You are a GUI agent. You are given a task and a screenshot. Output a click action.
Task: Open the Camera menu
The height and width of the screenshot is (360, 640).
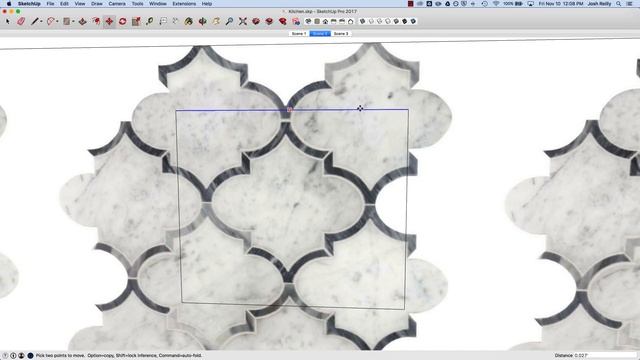(x=117, y=4)
